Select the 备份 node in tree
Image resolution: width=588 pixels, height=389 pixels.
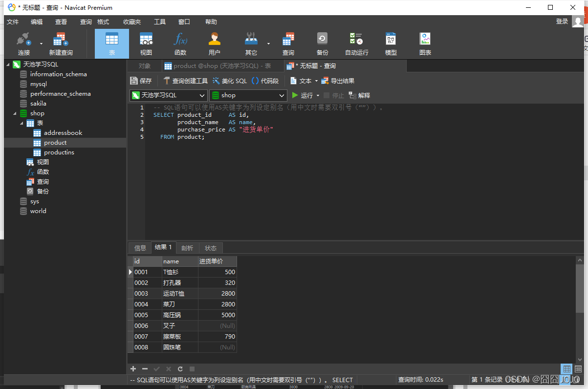point(43,192)
